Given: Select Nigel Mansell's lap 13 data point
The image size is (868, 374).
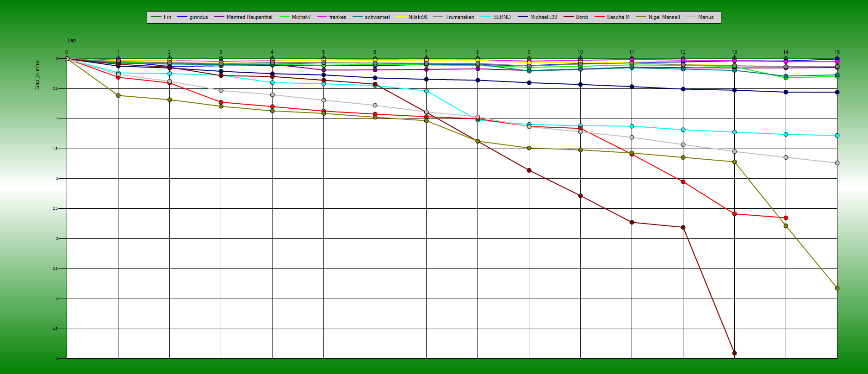Looking at the screenshot, I should 734,162.
